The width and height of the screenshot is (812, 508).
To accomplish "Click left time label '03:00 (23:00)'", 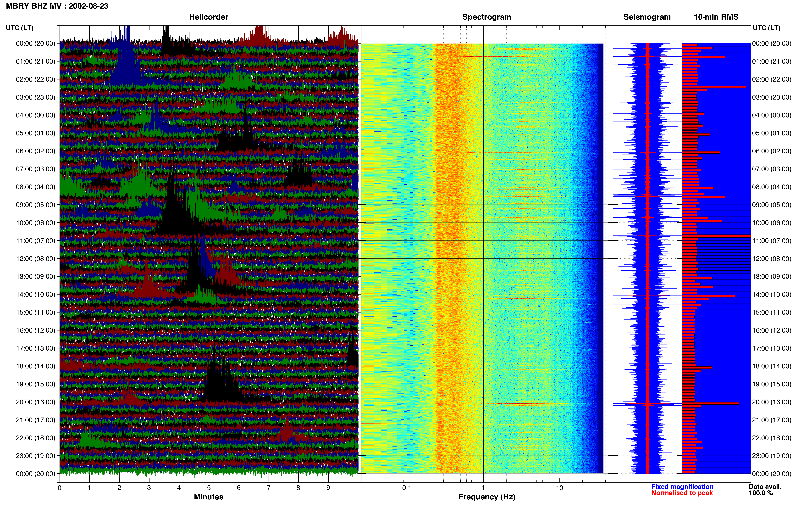I will click(x=36, y=97).
